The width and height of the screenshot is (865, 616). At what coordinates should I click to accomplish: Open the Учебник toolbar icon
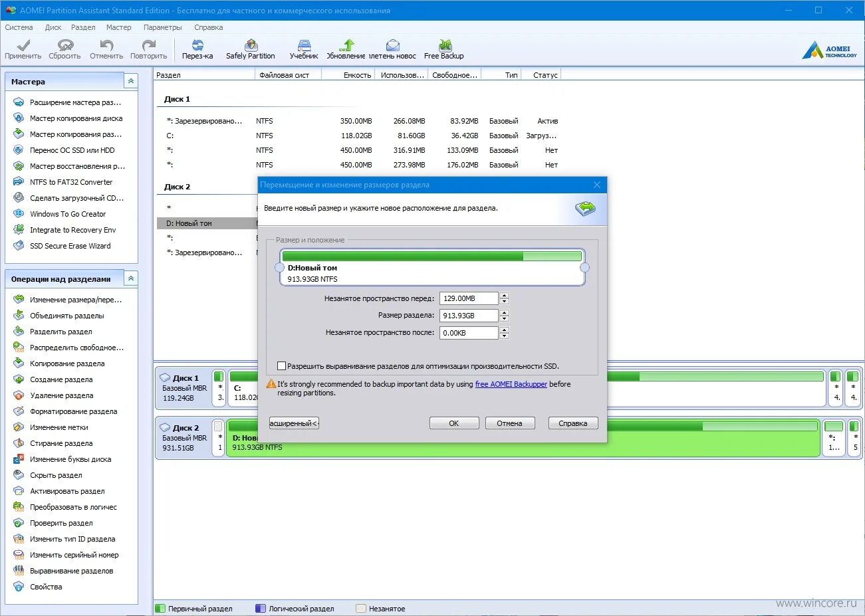pos(304,49)
